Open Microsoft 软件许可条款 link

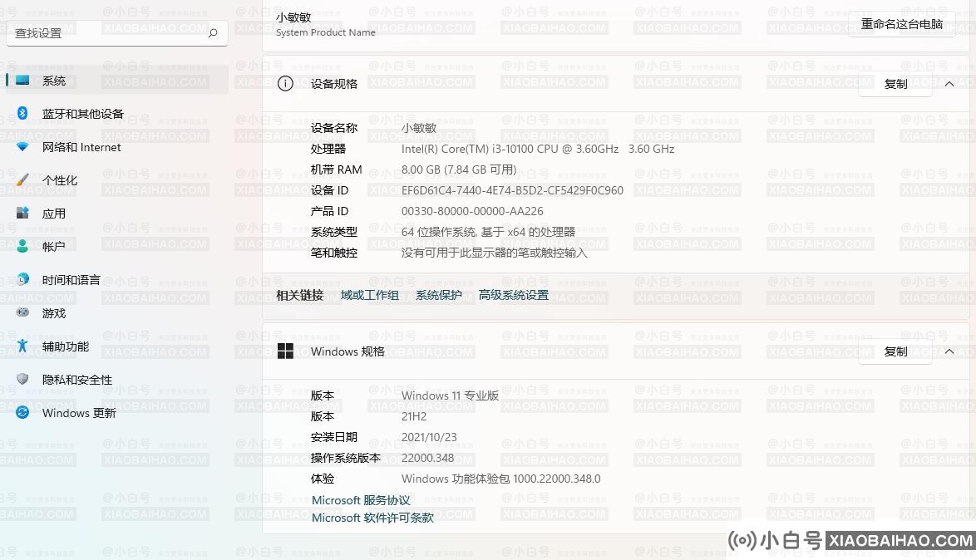[x=372, y=518]
